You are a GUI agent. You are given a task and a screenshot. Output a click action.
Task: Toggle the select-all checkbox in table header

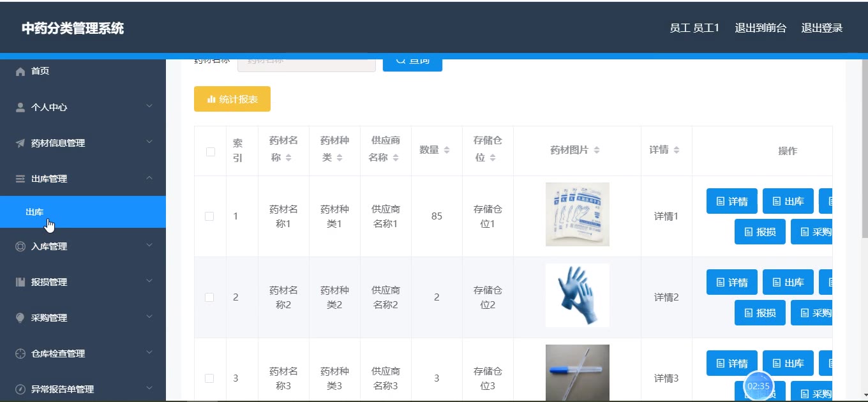click(210, 152)
